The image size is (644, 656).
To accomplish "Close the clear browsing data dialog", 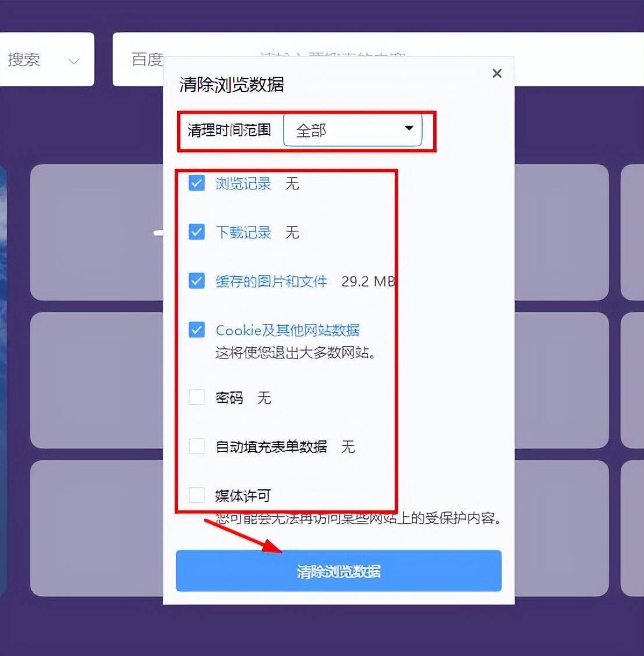I will click(497, 73).
